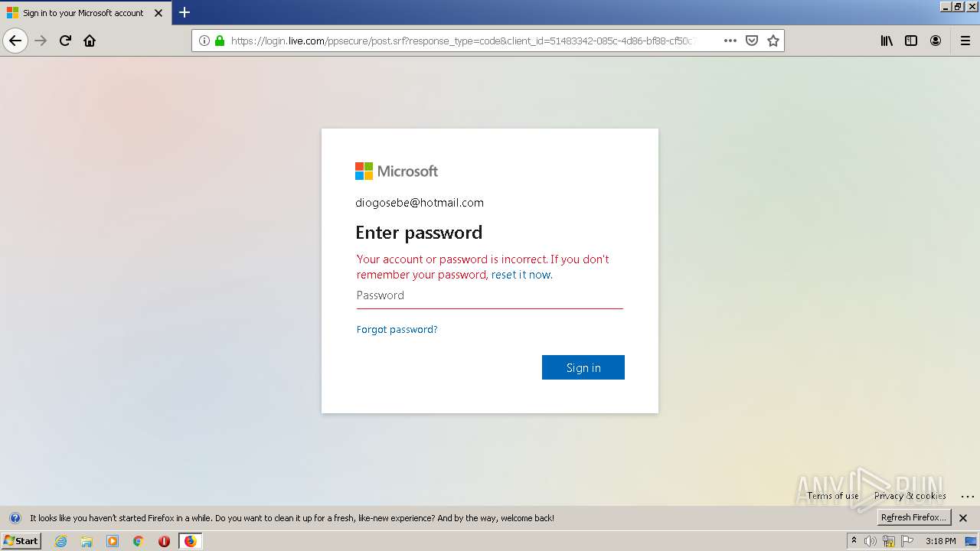The width and height of the screenshot is (980, 551).
Task: Open the Windows Start menu
Action: tap(21, 541)
